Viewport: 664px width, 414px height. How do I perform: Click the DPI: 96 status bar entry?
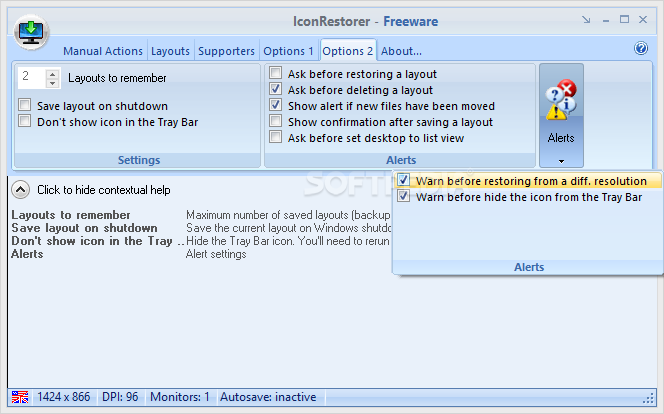120,397
